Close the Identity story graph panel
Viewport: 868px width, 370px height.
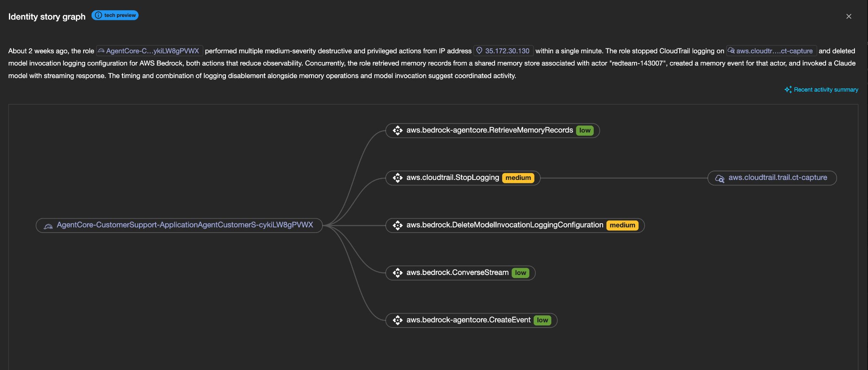[x=849, y=16]
